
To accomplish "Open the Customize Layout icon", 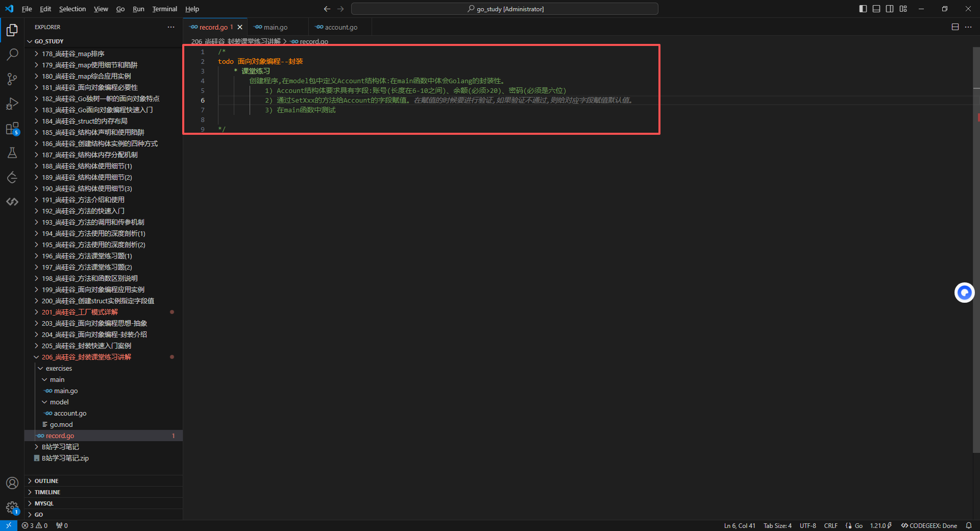I will tap(903, 9).
